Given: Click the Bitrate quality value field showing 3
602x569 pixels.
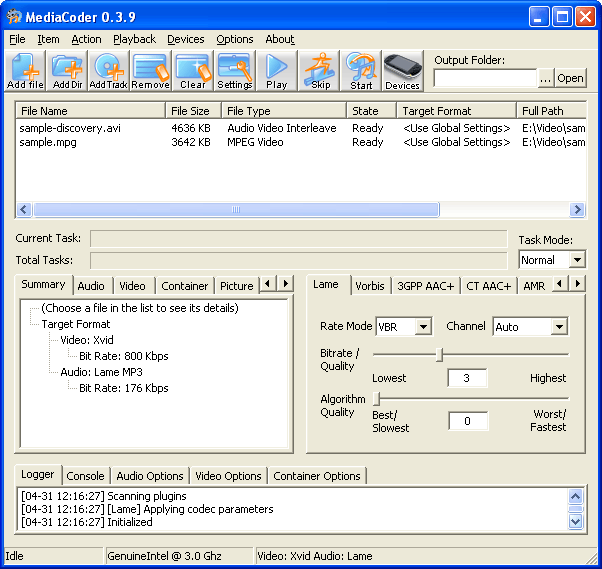Looking at the screenshot, I should (x=467, y=378).
